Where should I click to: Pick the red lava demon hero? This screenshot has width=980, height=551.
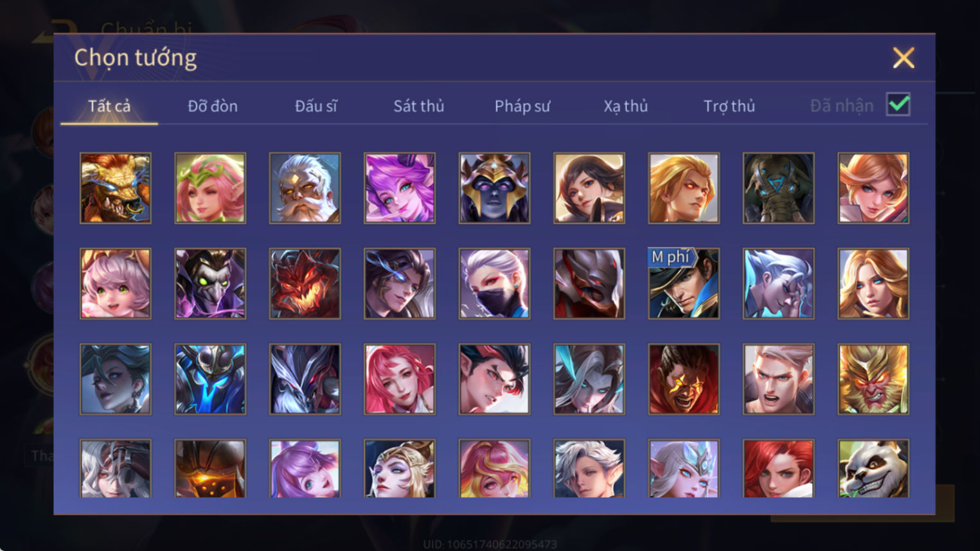point(305,284)
